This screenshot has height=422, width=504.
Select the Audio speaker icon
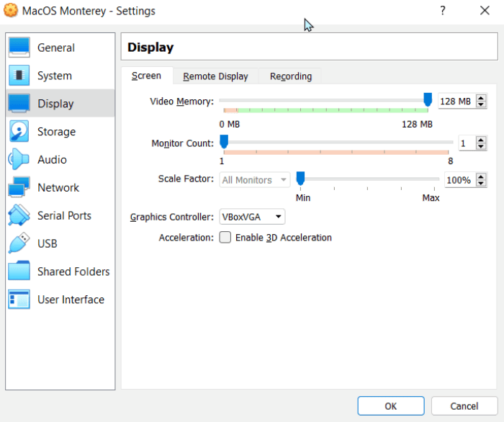tap(18, 160)
